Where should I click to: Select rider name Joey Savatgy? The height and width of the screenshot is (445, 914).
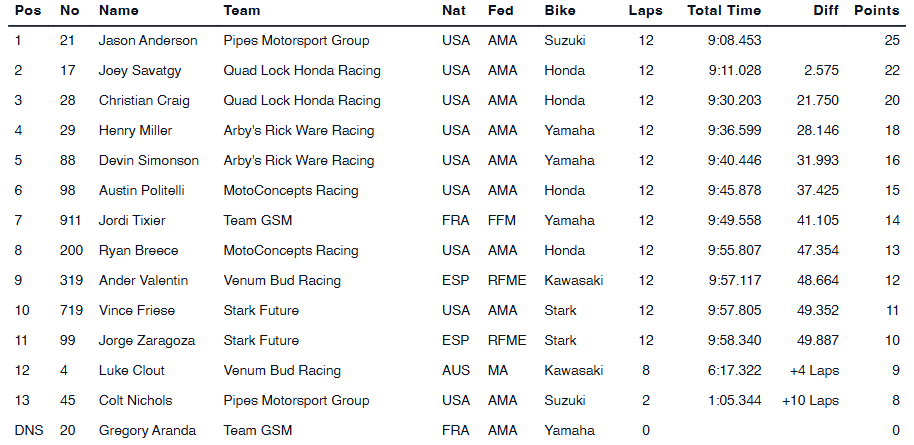click(141, 71)
